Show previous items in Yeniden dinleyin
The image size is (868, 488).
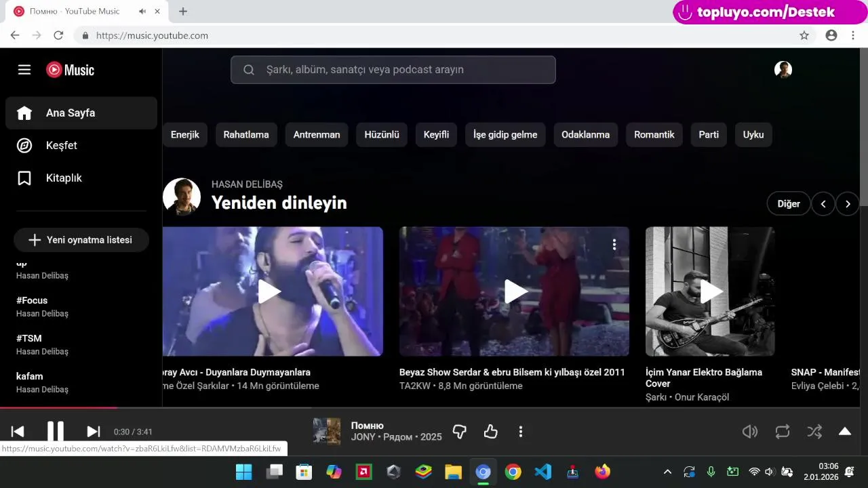[823, 203]
